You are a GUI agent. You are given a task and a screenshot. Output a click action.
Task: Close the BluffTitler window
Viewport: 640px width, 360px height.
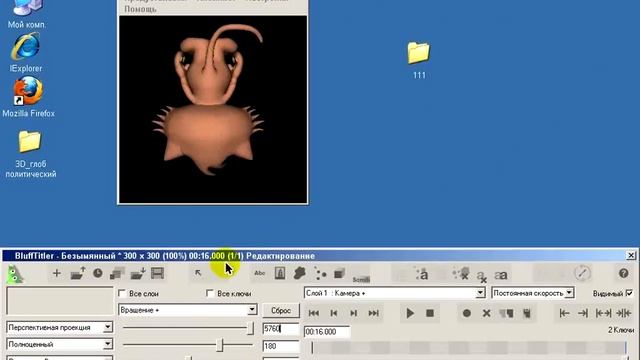(x=631, y=256)
